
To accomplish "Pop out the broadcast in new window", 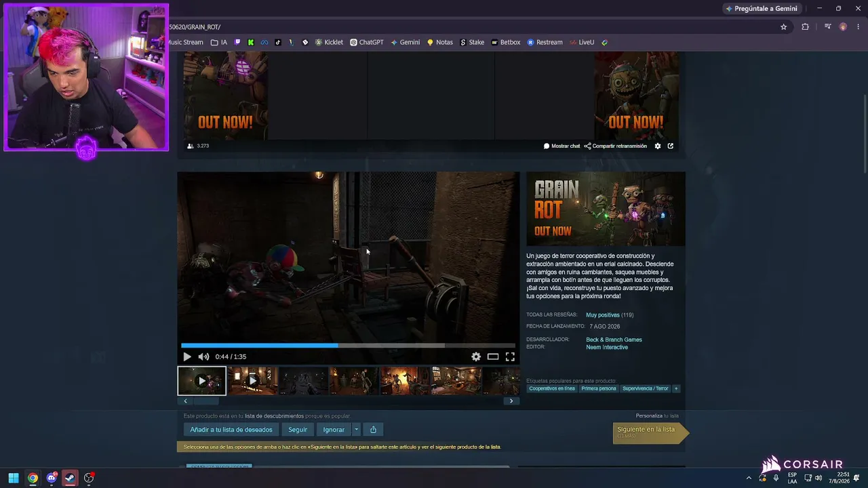I will click(671, 146).
